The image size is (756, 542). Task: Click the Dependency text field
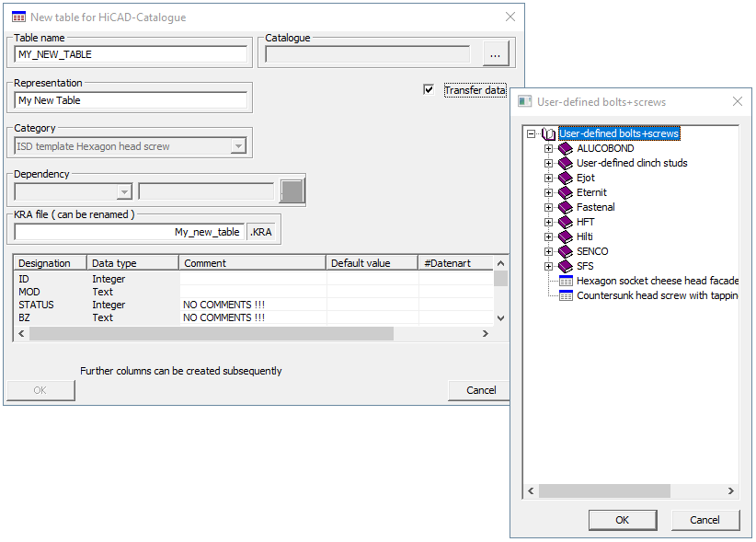(206, 191)
